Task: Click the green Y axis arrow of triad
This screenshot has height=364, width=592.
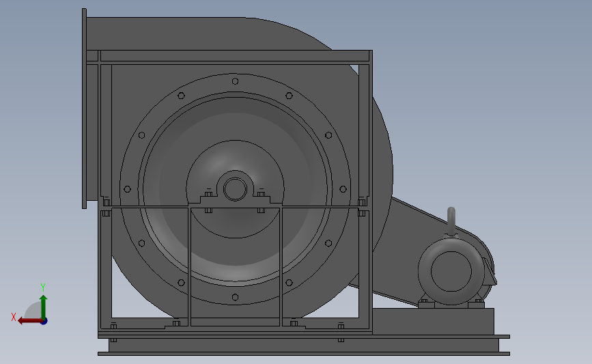Action: [43, 307]
